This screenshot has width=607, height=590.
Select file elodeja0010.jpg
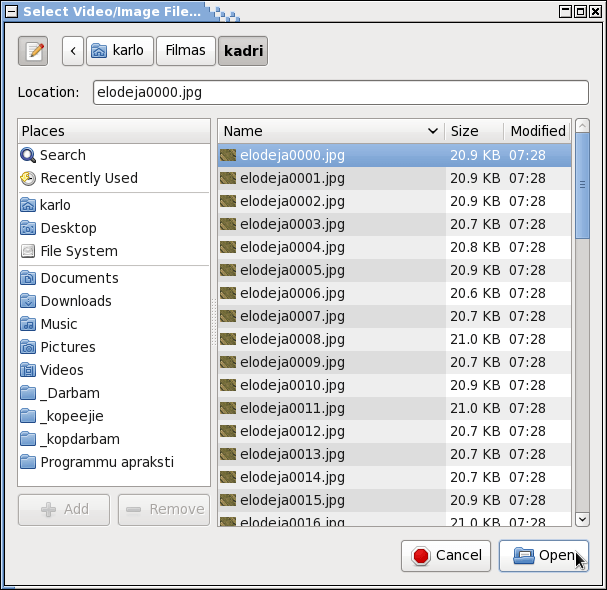pos(394,385)
